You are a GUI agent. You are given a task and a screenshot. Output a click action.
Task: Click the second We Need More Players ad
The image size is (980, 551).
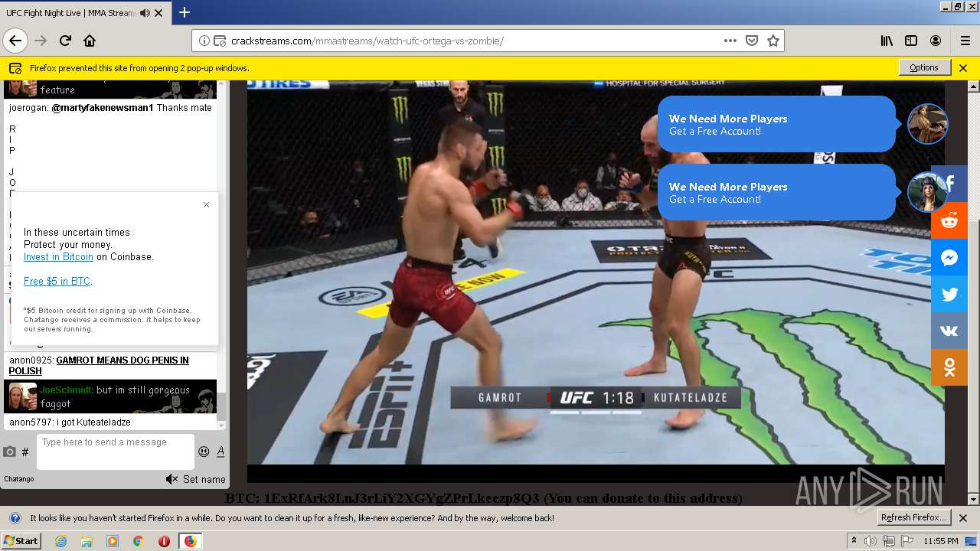pos(776,192)
